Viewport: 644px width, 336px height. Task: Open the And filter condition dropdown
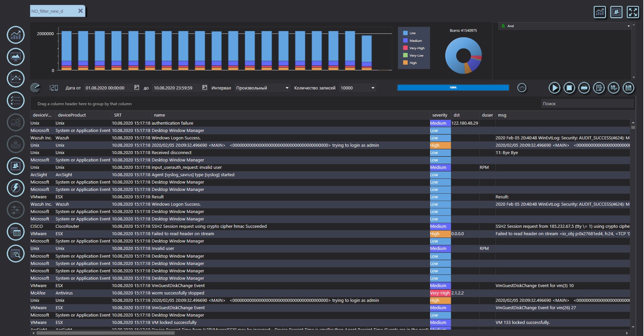[564, 26]
